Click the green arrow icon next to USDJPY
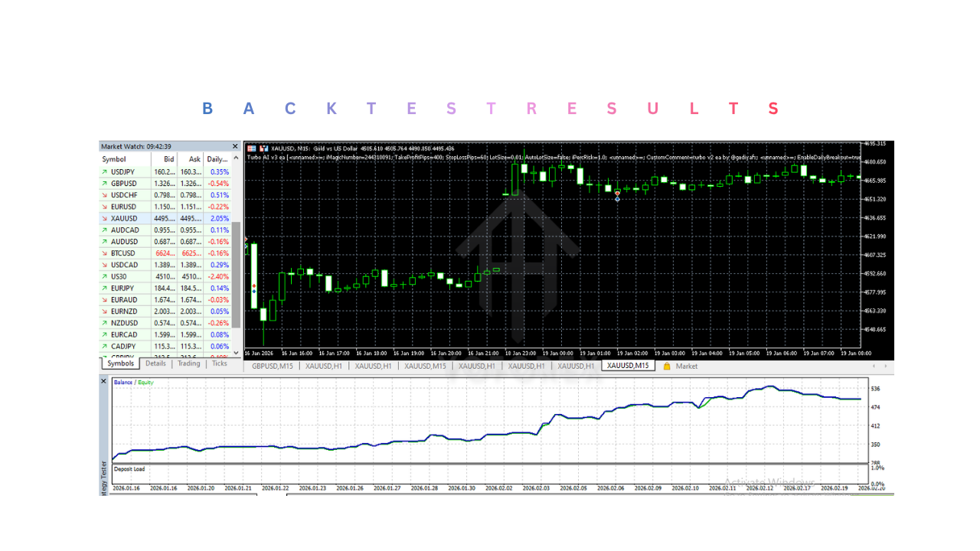The width and height of the screenshot is (980, 551). [x=104, y=172]
